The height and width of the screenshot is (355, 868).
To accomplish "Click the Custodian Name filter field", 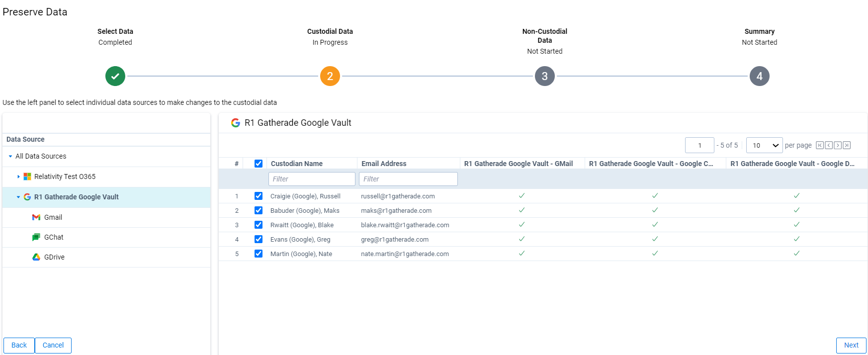I will click(312, 179).
